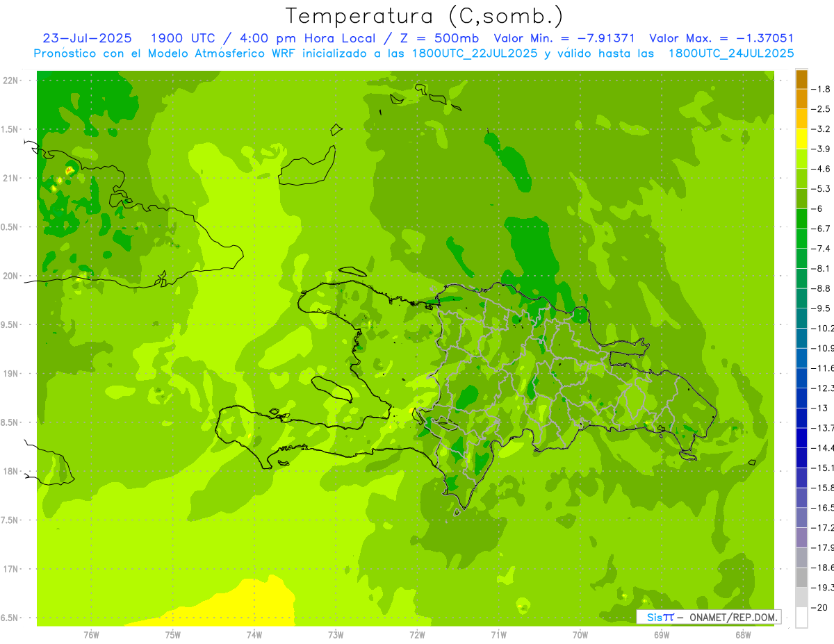Select the date text 23-Jul-2025
The width and height of the screenshot is (834, 644).
tap(87, 38)
